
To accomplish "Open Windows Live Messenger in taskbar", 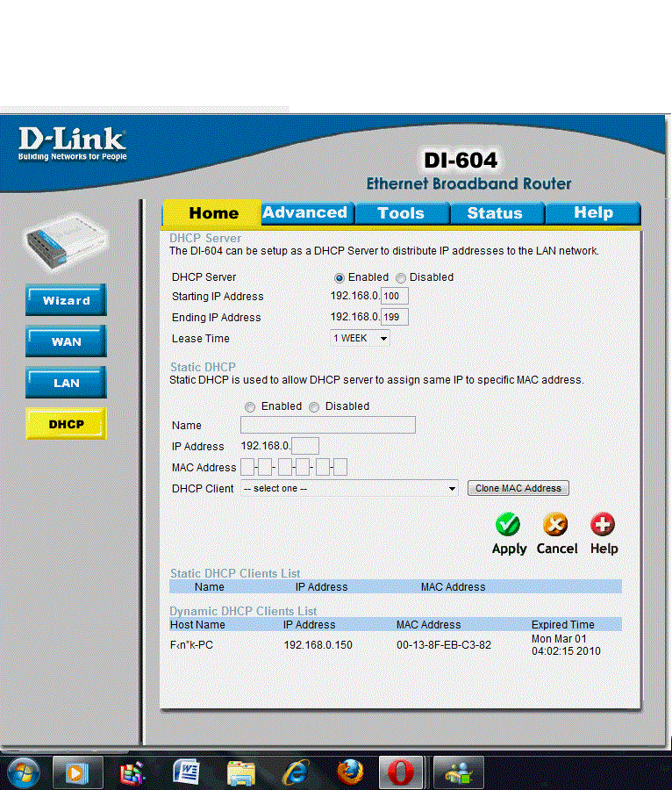I will (459, 772).
